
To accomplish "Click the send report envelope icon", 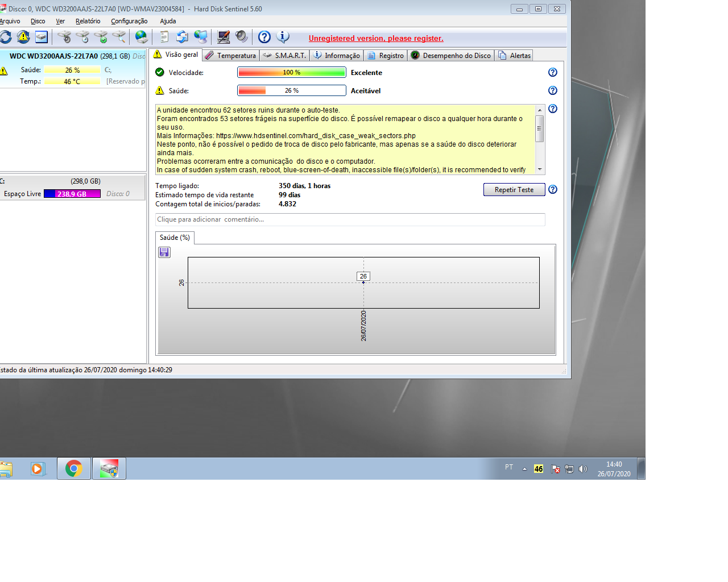I will pyautogui.click(x=182, y=37).
